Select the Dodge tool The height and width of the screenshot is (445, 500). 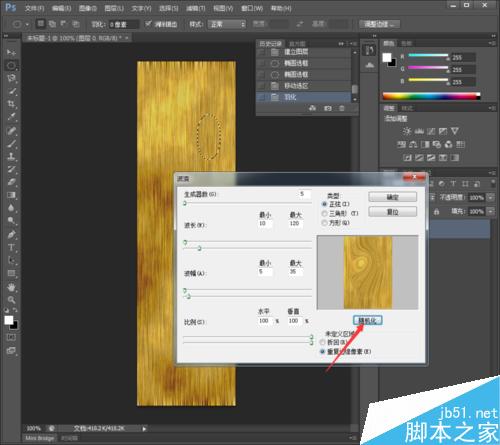point(11,221)
